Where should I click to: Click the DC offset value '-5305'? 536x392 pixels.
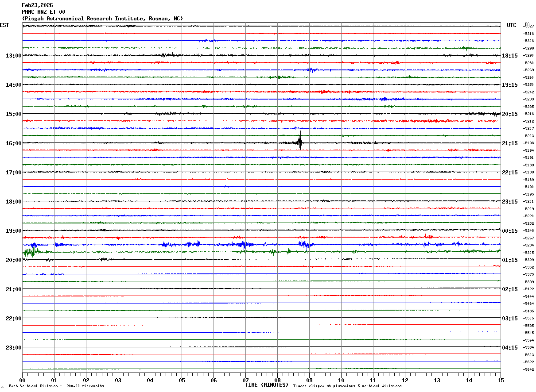point(528,253)
